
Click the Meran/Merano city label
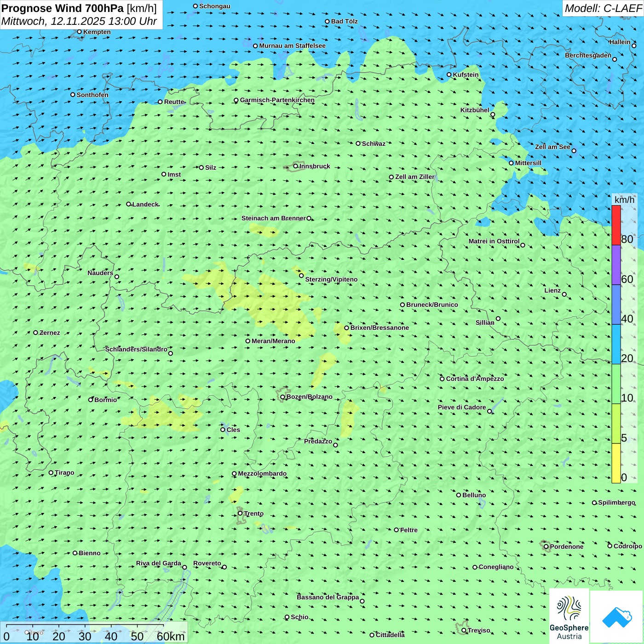click(273, 341)
